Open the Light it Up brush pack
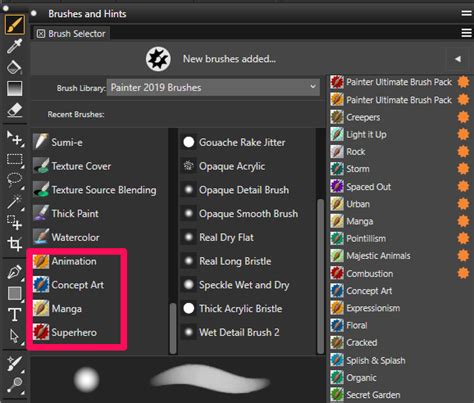 click(400, 134)
